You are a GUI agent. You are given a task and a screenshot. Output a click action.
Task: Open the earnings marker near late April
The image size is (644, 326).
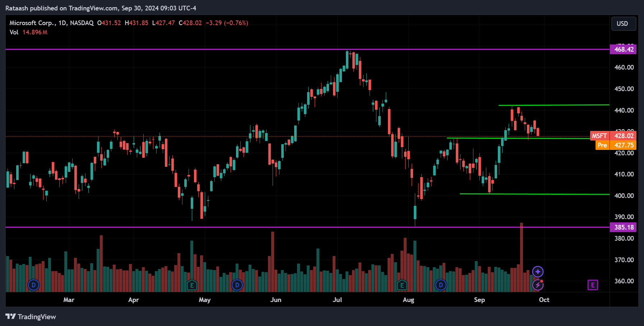[x=192, y=285]
